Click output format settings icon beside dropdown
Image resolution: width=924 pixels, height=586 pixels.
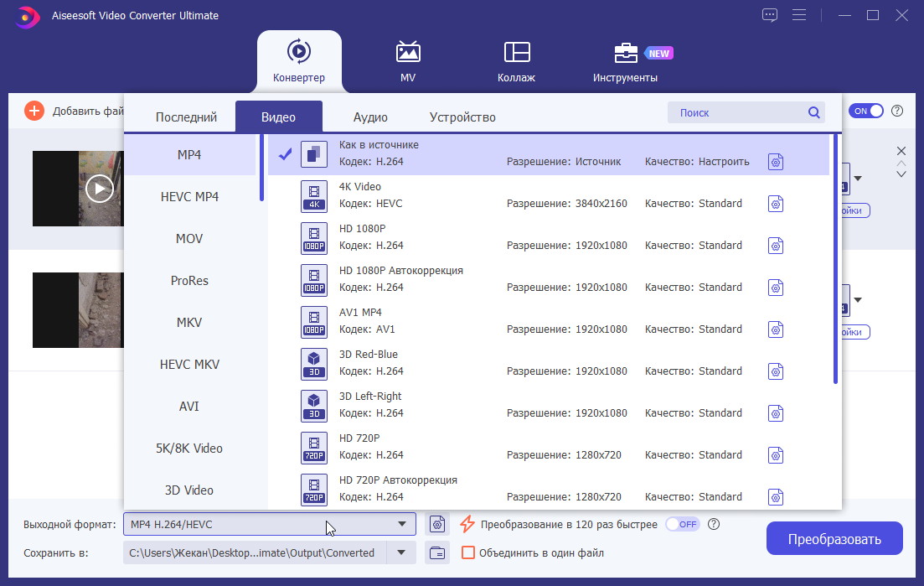click(436, 525)
